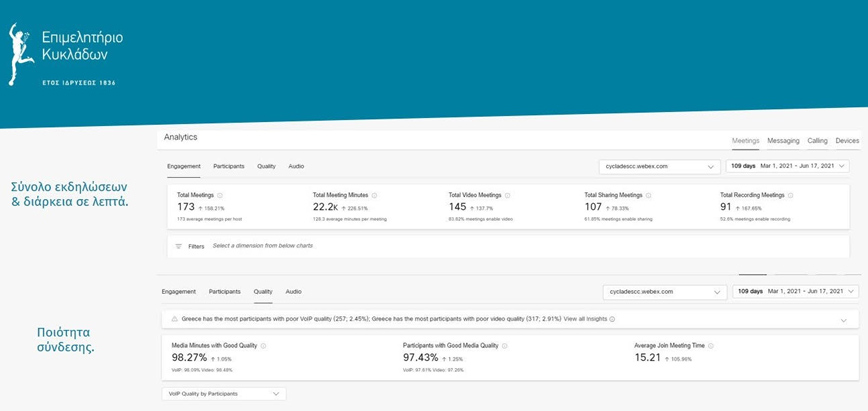Switch to the Calling tab
Screen dimensions: 868x411
(x=817, y=141)
